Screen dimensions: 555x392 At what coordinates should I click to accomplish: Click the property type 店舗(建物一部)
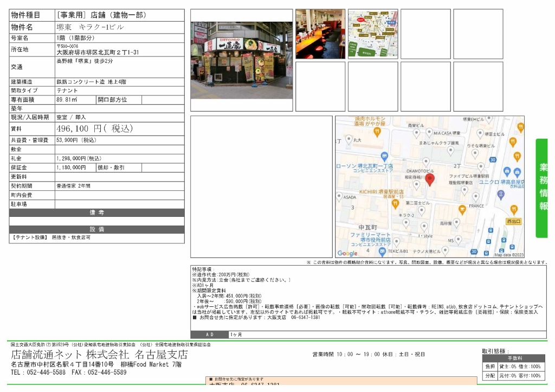[118, 15]
